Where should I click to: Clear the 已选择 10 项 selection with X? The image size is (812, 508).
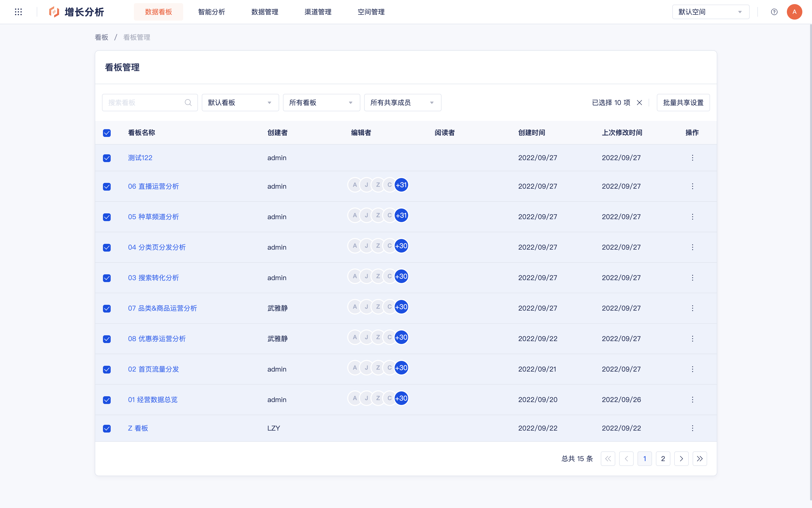639,103
